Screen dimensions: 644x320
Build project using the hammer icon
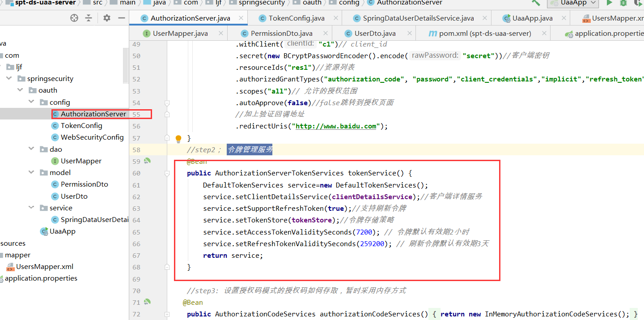pos(536,3)
